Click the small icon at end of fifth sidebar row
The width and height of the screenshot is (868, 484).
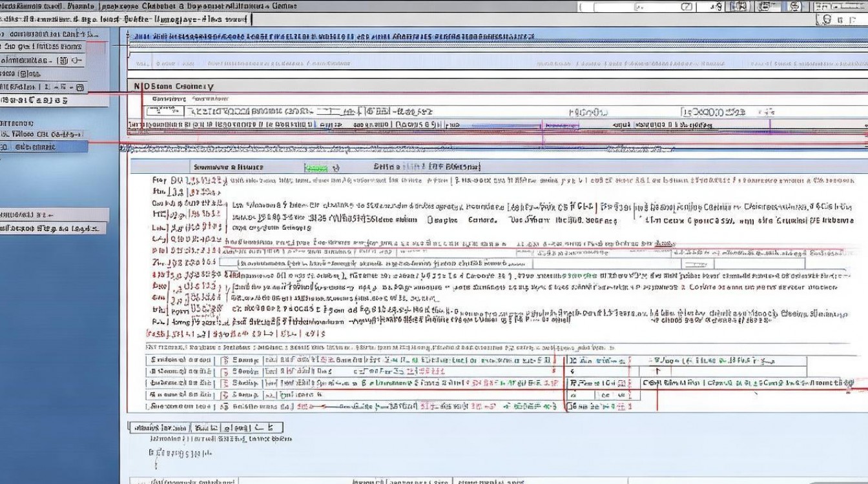pyautogui.click(x=80, y=86)
